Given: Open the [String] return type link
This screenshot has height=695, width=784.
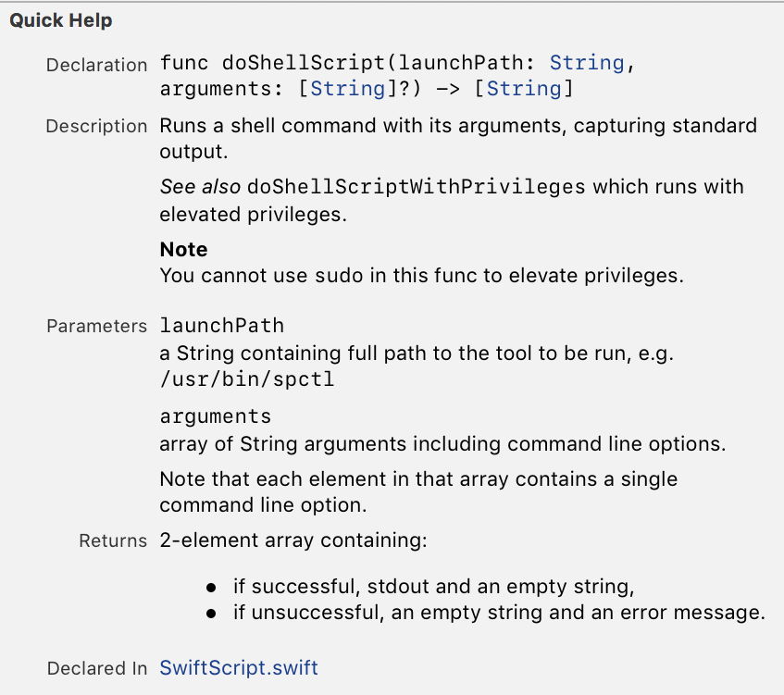Looking at the screenshot, I should click(525, 89).
